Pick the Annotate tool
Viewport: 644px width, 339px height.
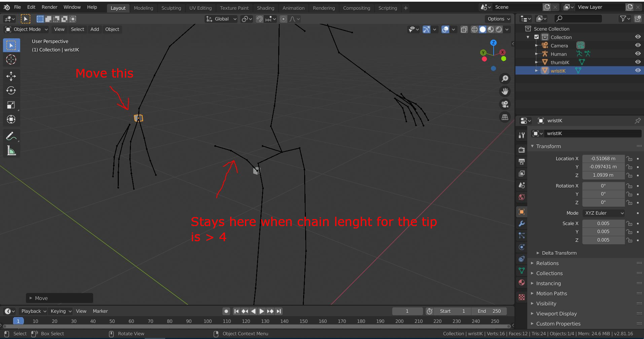pyautogui.click(x=11, y=136)
